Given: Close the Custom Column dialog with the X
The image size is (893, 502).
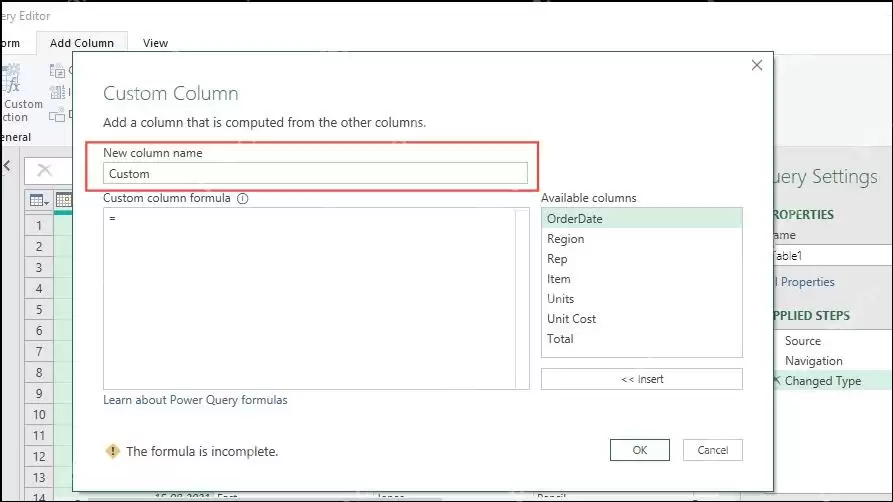Looking at the screenshot, I should coord(756,66).
